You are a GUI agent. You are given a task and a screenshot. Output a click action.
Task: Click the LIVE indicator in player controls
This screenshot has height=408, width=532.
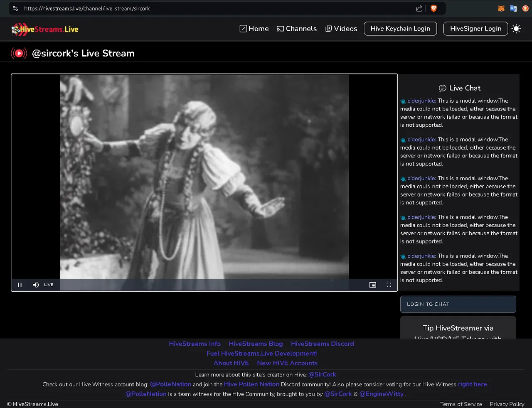49,285
